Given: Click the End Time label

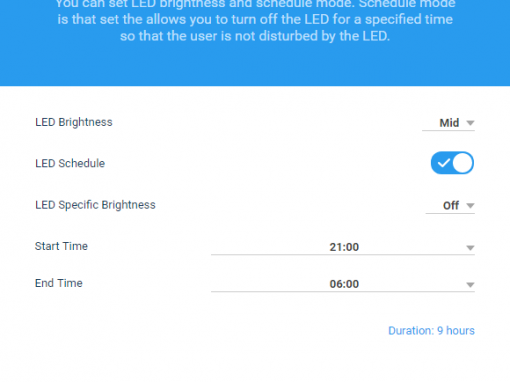Looking at the screenshot, I should pyautogui.click(x=59, y=283).
